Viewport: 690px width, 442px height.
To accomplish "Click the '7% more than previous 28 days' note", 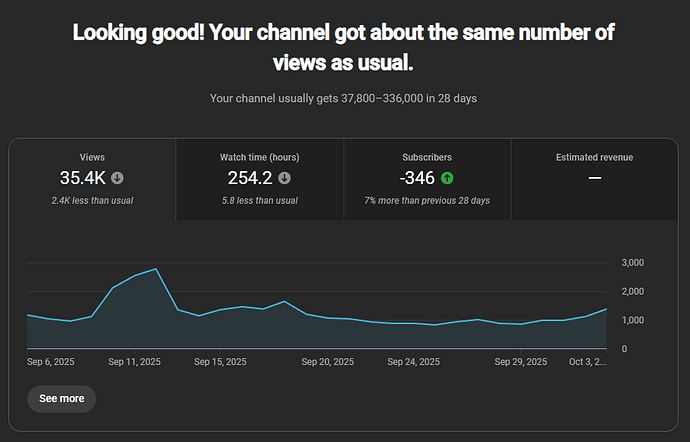I will (427, 201).
